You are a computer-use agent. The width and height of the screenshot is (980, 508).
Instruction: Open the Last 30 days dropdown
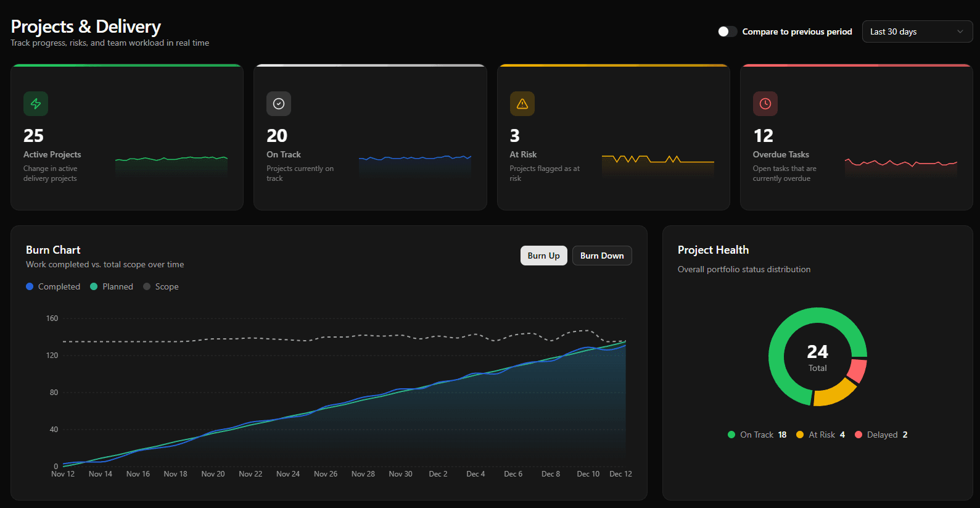click(x=917, y=31)
